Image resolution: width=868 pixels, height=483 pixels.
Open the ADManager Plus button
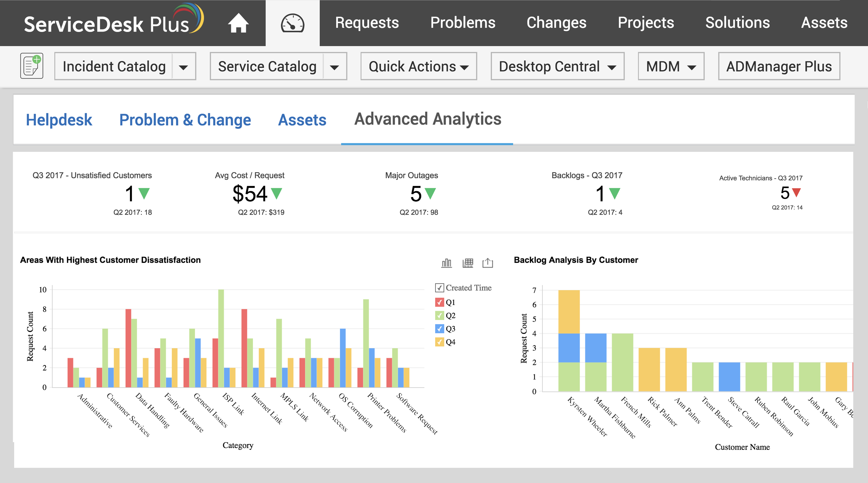click(x=779, y=67)
